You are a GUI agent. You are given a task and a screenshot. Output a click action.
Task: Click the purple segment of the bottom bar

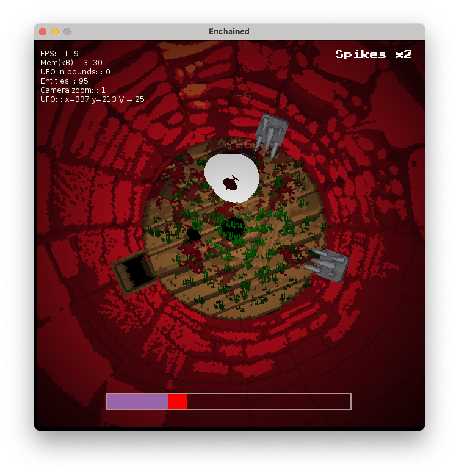click(138, 402)
